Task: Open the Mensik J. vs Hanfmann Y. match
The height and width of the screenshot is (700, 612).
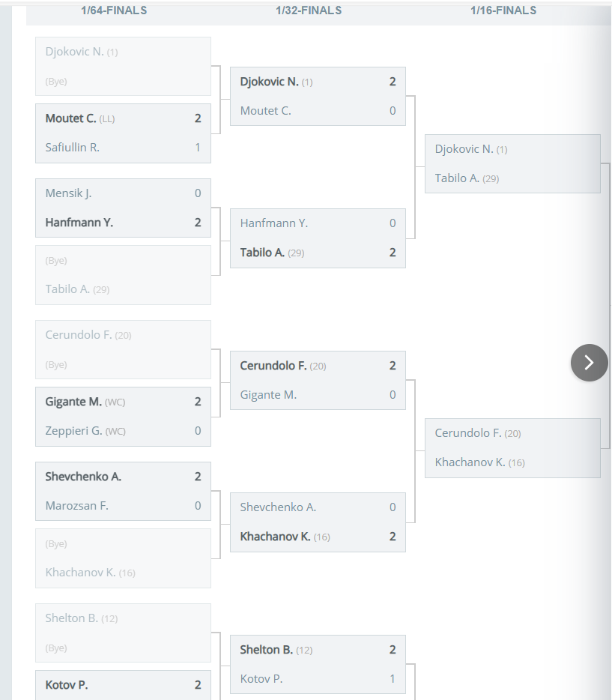Action: click(x=123, y=208)
